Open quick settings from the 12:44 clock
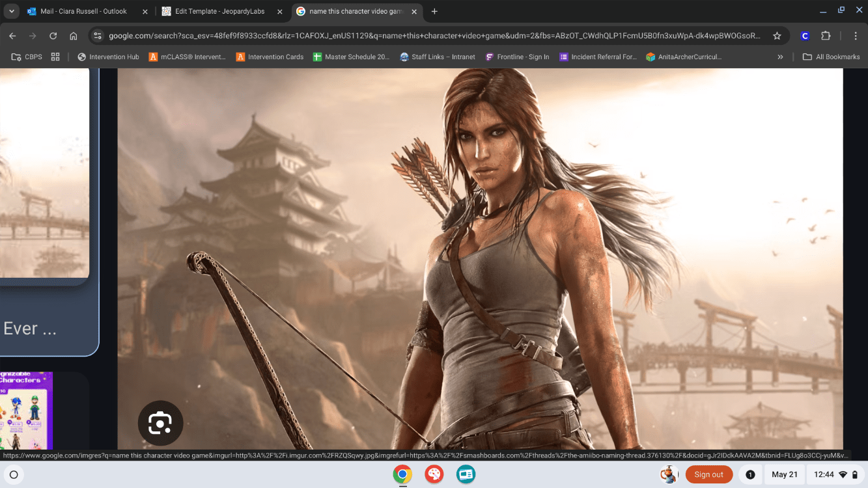 835,474
